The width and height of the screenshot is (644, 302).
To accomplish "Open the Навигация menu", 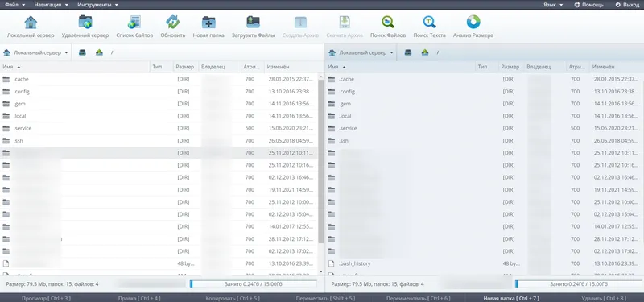I will tap(51, 5).
